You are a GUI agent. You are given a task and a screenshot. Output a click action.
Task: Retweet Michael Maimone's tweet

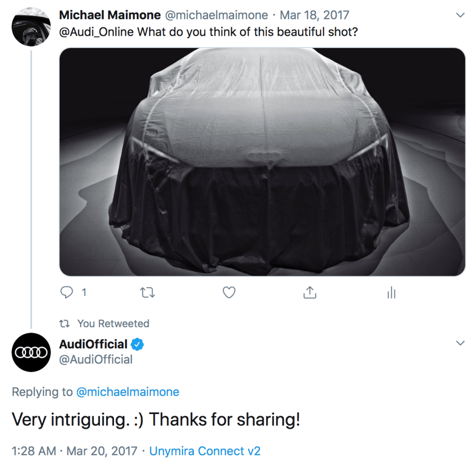click(x=147, y=292)
